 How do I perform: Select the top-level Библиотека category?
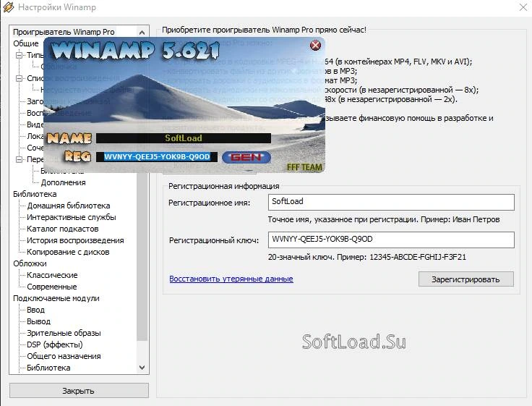[x=35, y=194]
